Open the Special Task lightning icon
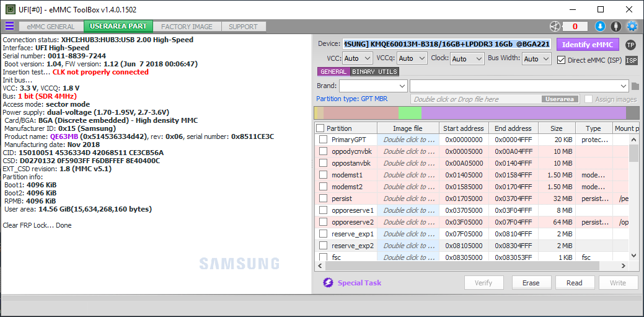This screenshot has height=317, width=644. 328,283
